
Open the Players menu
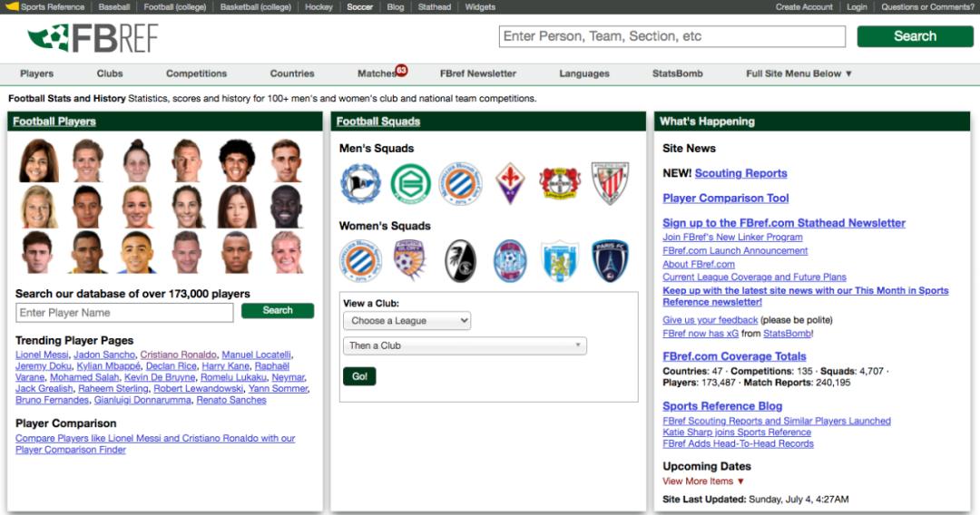pyautogui.click(x=37, y=73)
